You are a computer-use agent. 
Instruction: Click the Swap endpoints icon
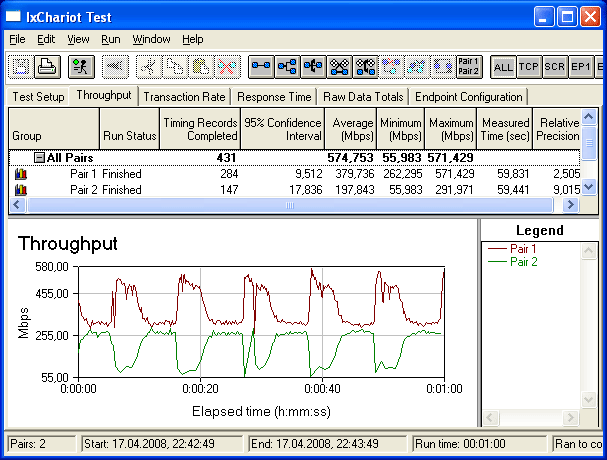417,67
